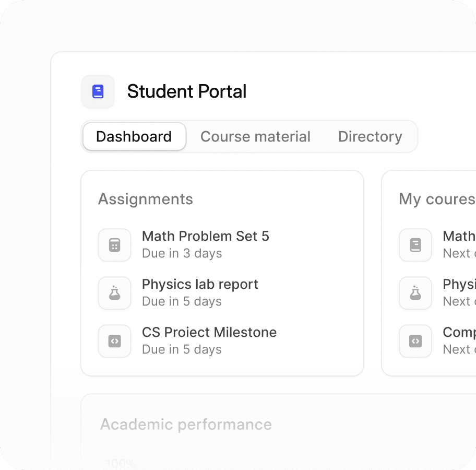Screen dimensions: 476x470
Task: Click the Student Portal title
Action: pos(187,92)
